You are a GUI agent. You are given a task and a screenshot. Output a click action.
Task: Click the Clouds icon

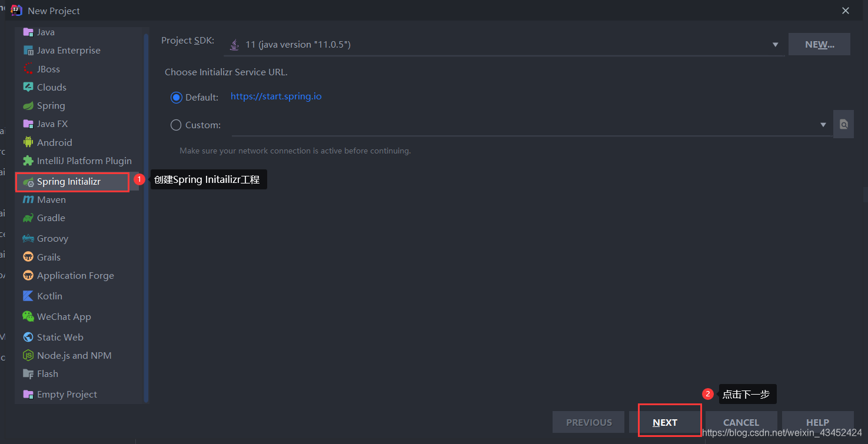coord(28,87)
